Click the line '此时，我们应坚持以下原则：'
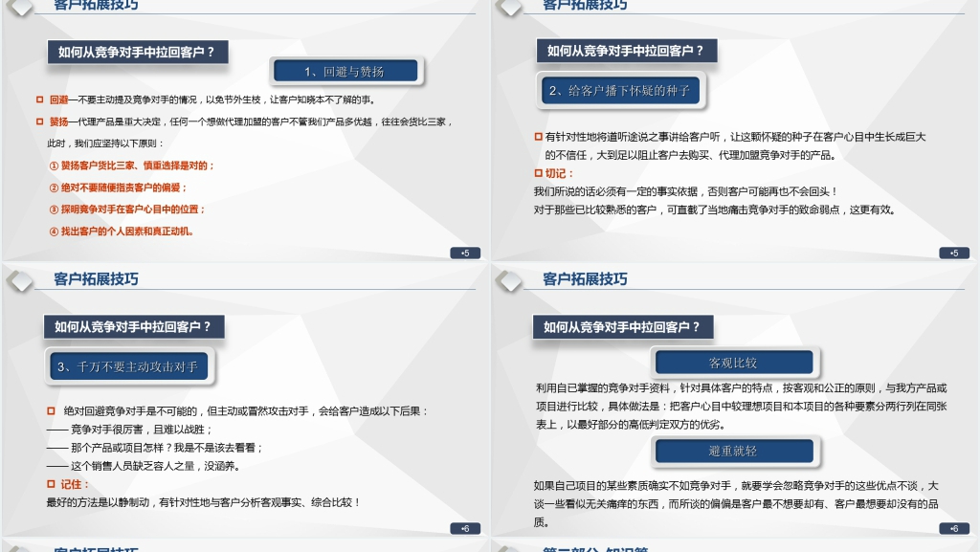The image size is (980, 552). tap(105, 144)
